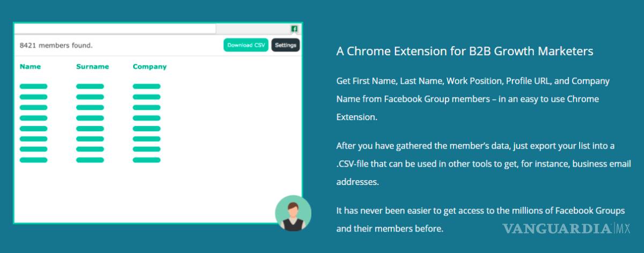644x253 pixels.
Task: Select the Name column header
Action: pyautogui.click(x=30, y=67)
